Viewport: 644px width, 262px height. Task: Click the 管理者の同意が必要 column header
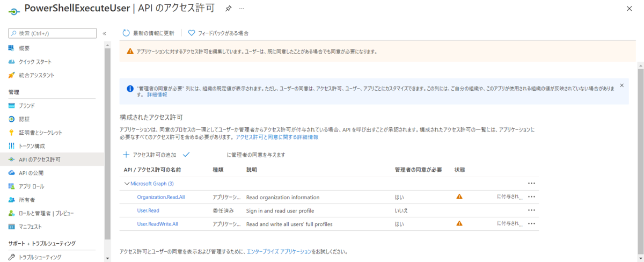coord(418,170)
